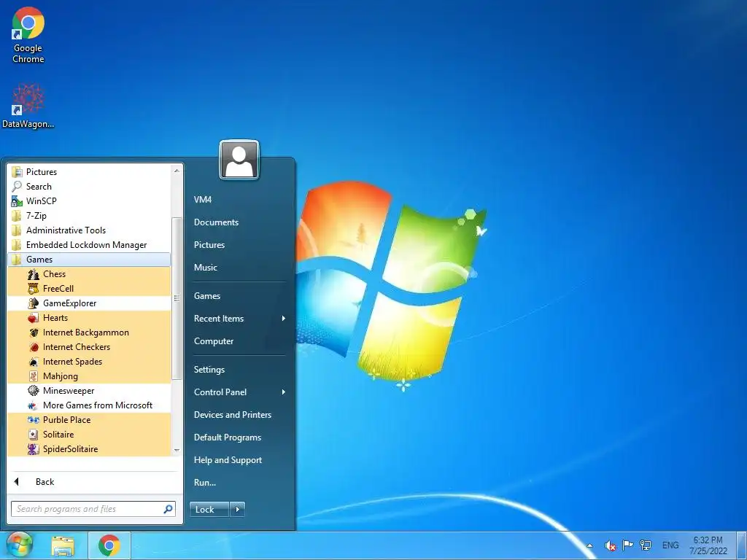Start Internet Spades

[x=88, y=362]
